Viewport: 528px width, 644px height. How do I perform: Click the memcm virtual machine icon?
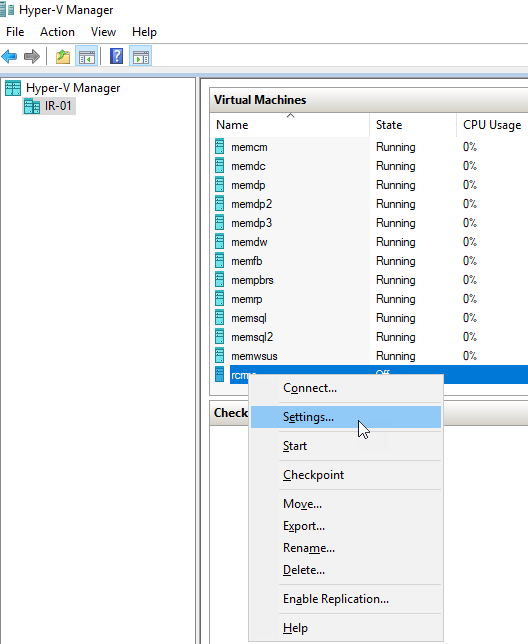tap(220, 147)
